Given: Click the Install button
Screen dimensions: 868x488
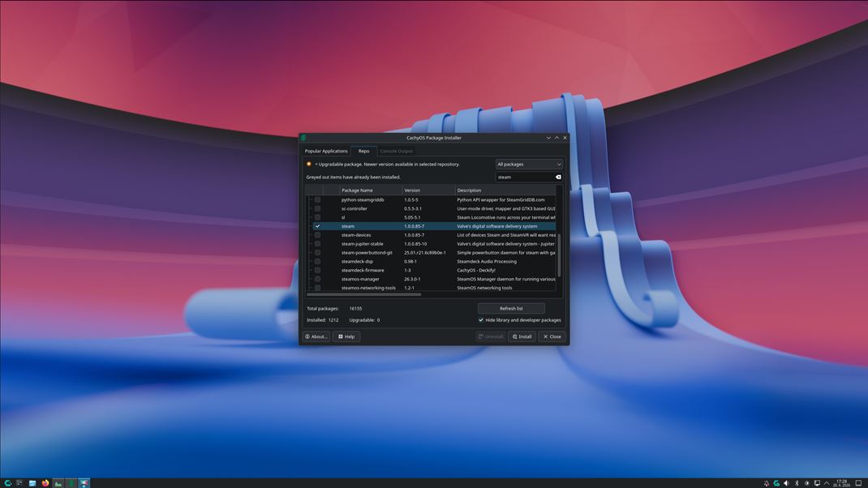Looking at the screenshot, I should [522, 336].
